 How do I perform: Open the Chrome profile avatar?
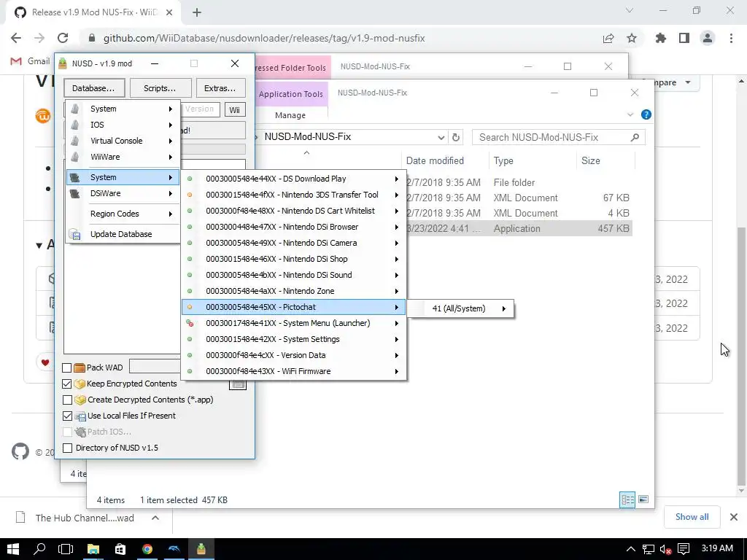(x=708, y=38)
